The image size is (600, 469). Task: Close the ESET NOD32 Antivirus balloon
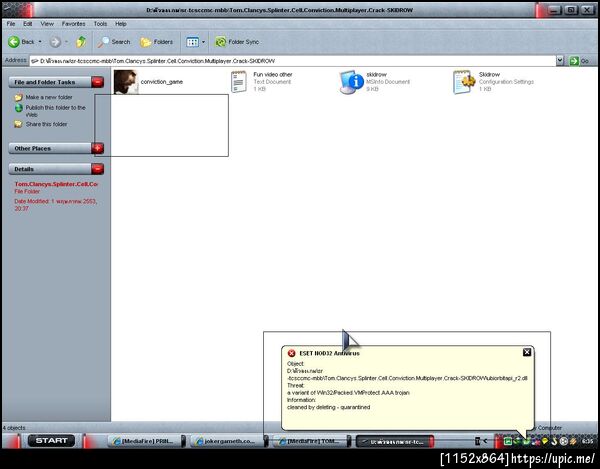point(527,352)
